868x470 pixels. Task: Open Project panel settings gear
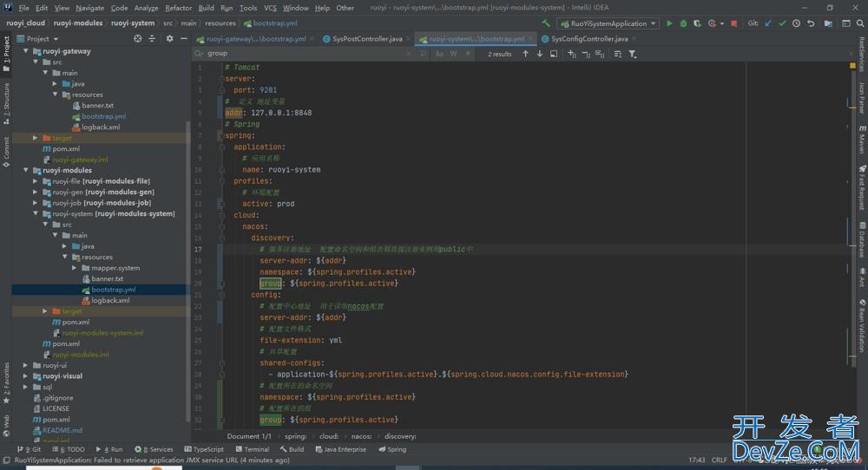169,39
